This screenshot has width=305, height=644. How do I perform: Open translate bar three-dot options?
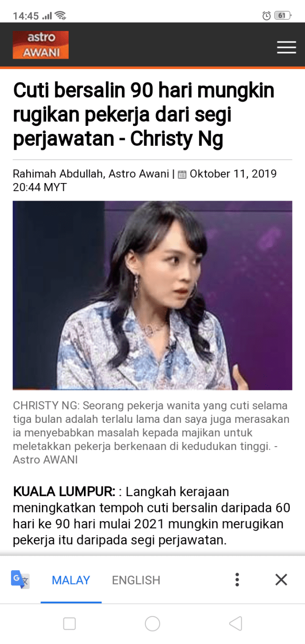(237, 580)
